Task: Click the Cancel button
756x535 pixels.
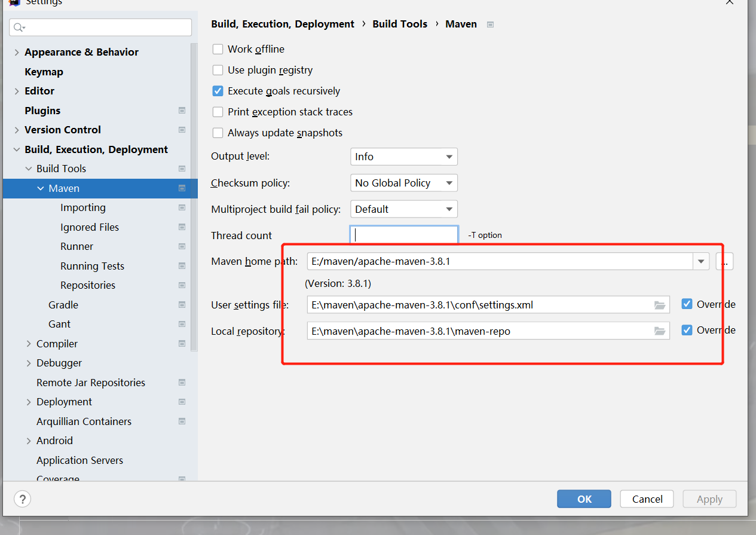Action: (647, 499)
